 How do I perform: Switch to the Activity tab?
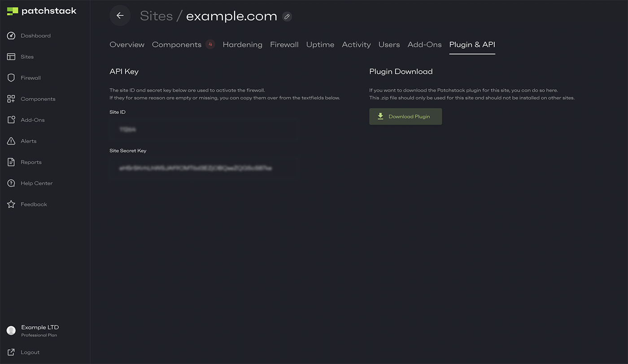pyautogui.click(x=356, y=44)
